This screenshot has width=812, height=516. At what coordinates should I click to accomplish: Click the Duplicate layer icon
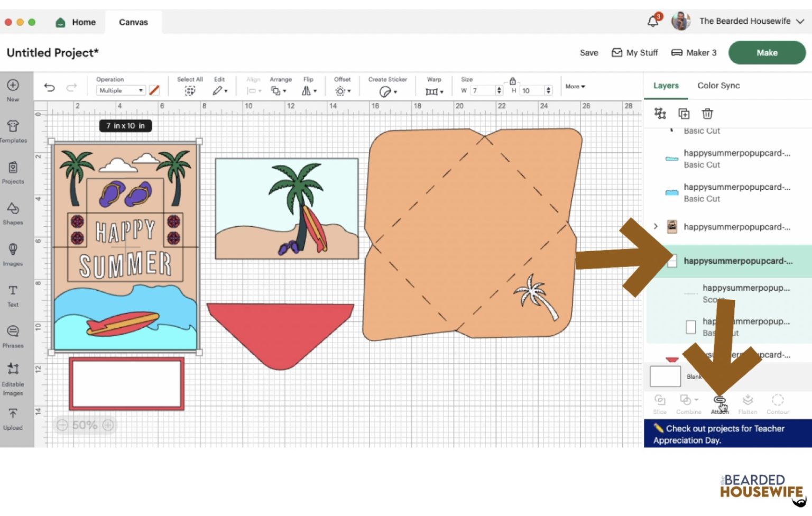click(x=684, y=114)
